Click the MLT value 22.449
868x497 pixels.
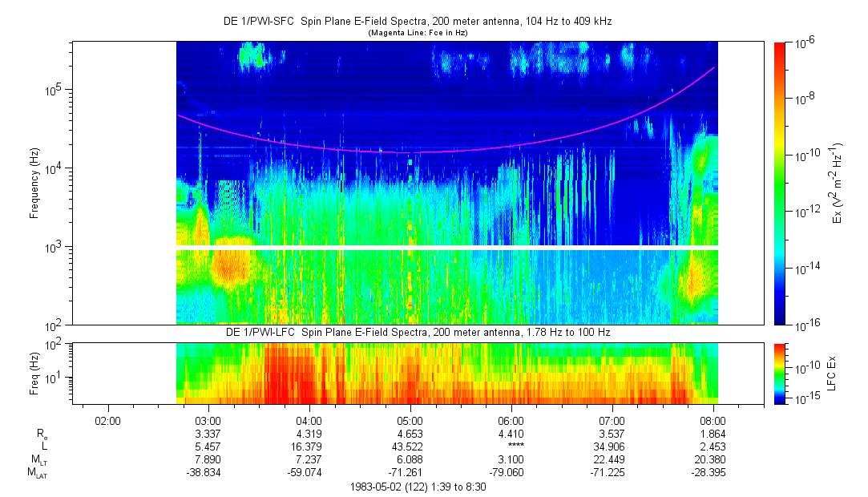(x=612, y=459)
